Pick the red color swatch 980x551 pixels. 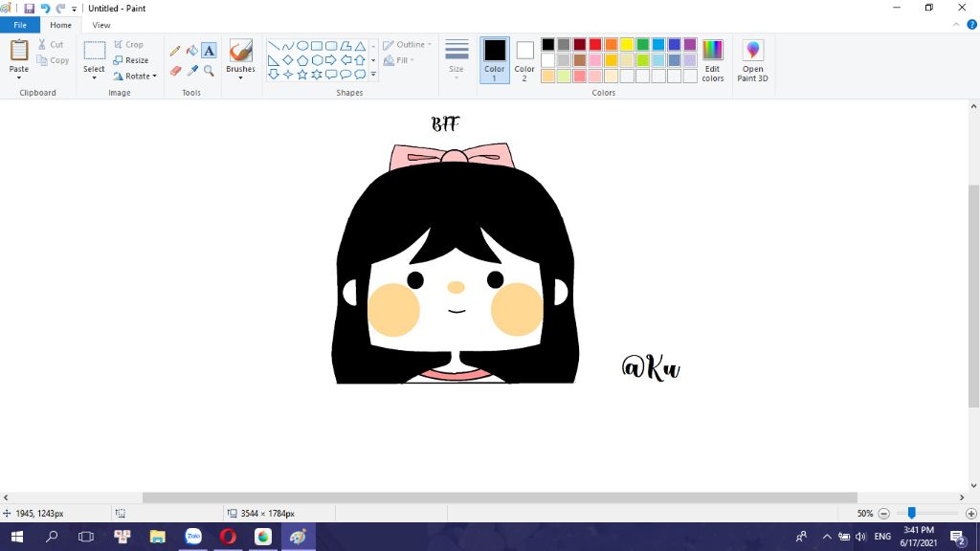pyautogui.click(x=595, y=44)
